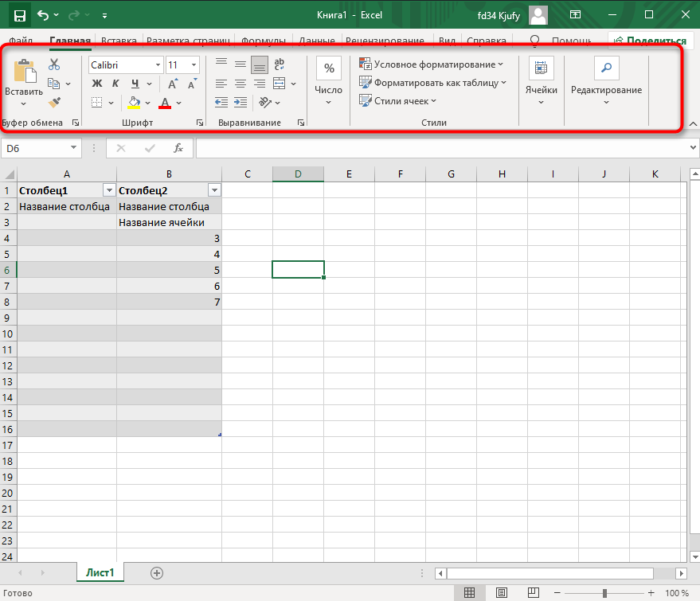
Task: Click the Name Box showing D6
Action: (35, 147)
